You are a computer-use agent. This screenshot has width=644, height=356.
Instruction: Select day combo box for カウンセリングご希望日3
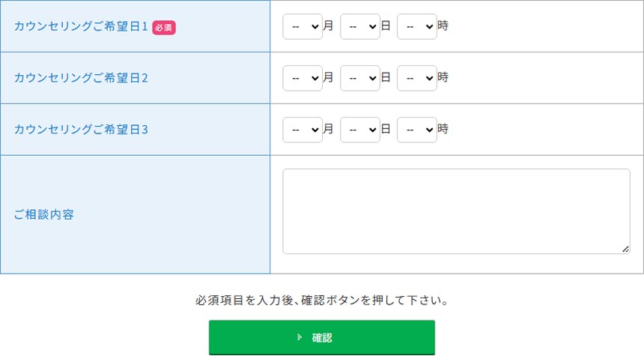click(x=359, y=130)
